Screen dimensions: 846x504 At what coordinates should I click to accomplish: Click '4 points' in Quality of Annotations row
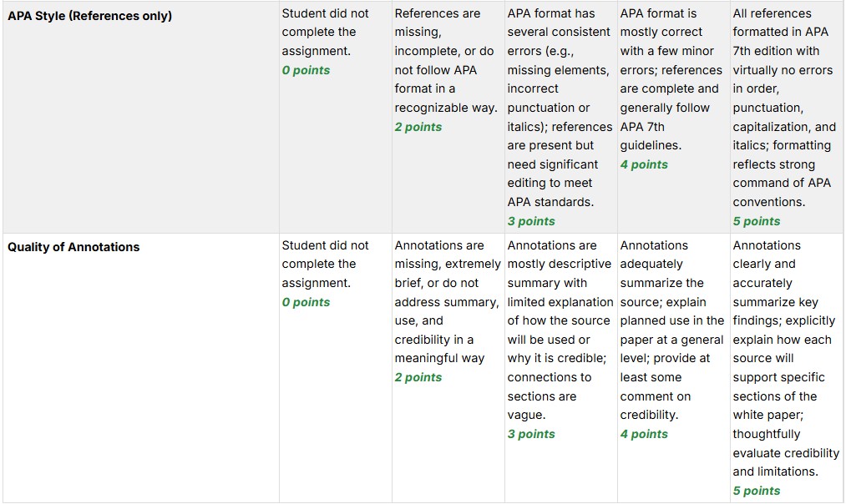[x=644, y=434]
